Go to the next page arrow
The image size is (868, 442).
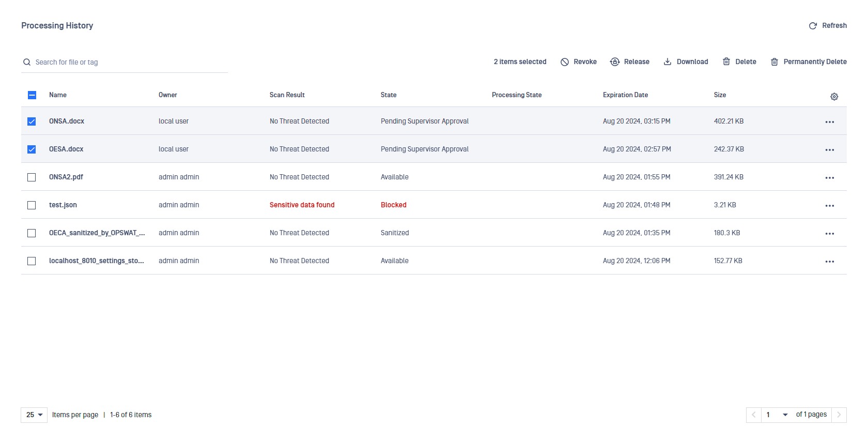point(839,415)
